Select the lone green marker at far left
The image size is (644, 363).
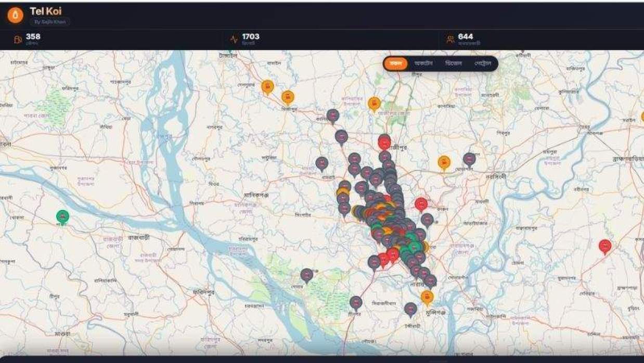(62, 216)
